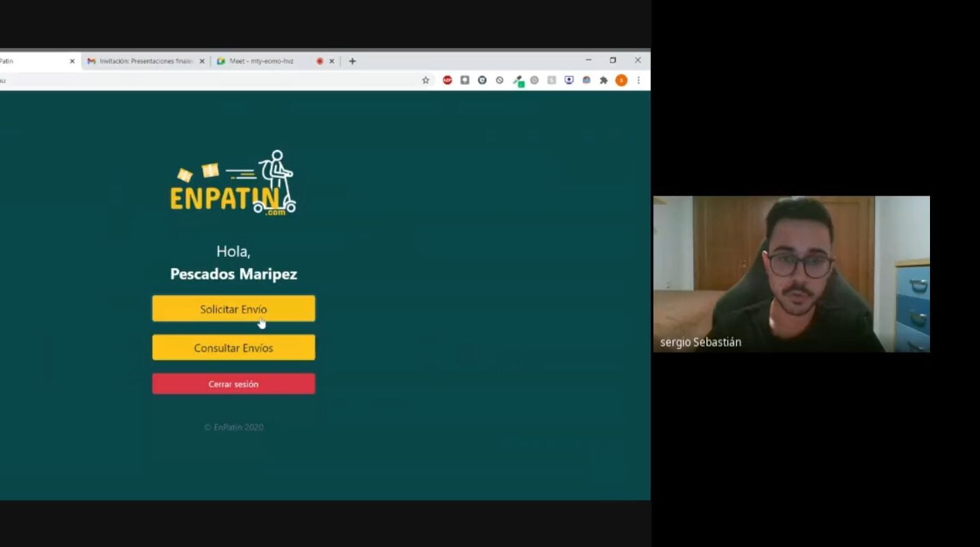This screenshot has height=547, width=980.
Task: Open Consultar Envíos
Action: pos(233,348)
